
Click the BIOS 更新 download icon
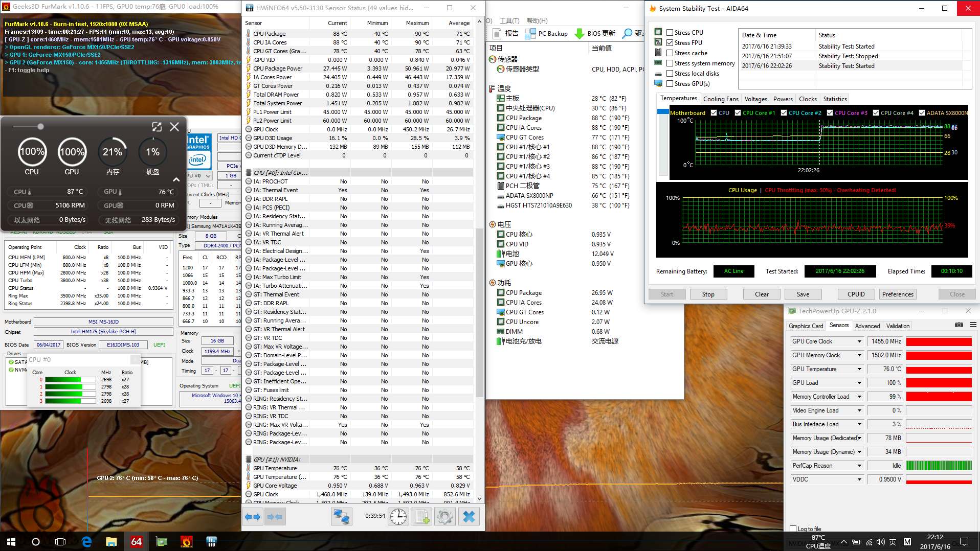coord(595,34)
